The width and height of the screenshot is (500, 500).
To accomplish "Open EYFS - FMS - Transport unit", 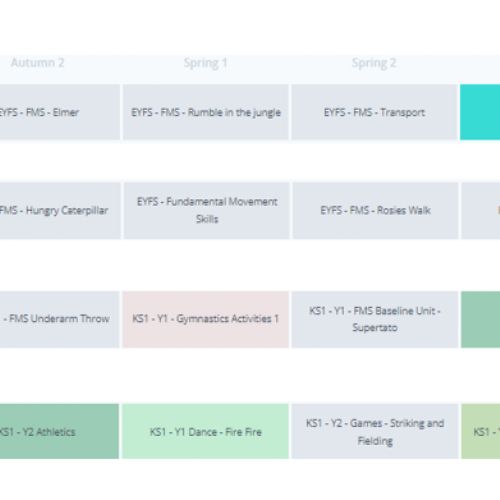I will click(x=374, y=112).
